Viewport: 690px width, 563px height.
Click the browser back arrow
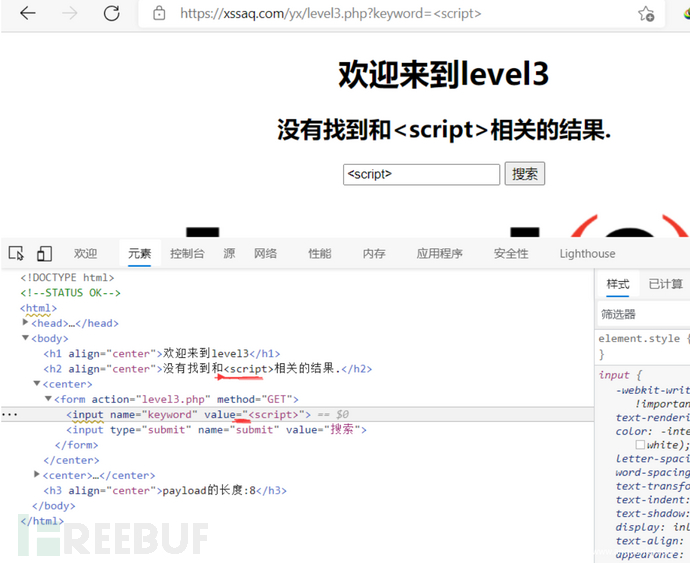click(x=27, y=14)
